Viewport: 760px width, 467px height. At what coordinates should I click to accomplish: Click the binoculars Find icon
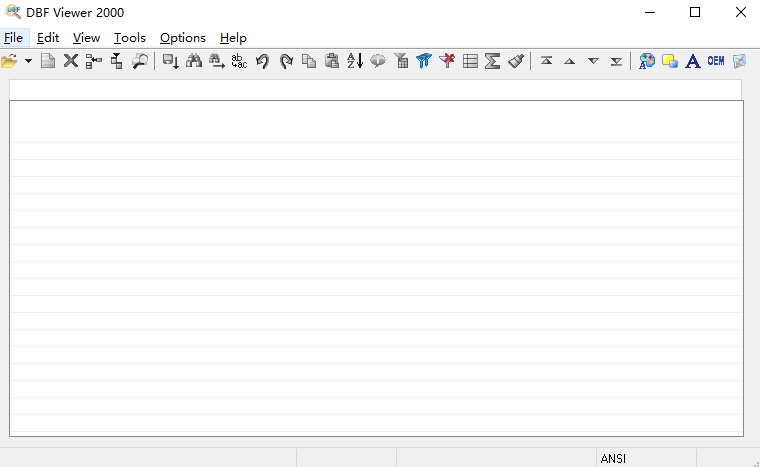point(194,61)
